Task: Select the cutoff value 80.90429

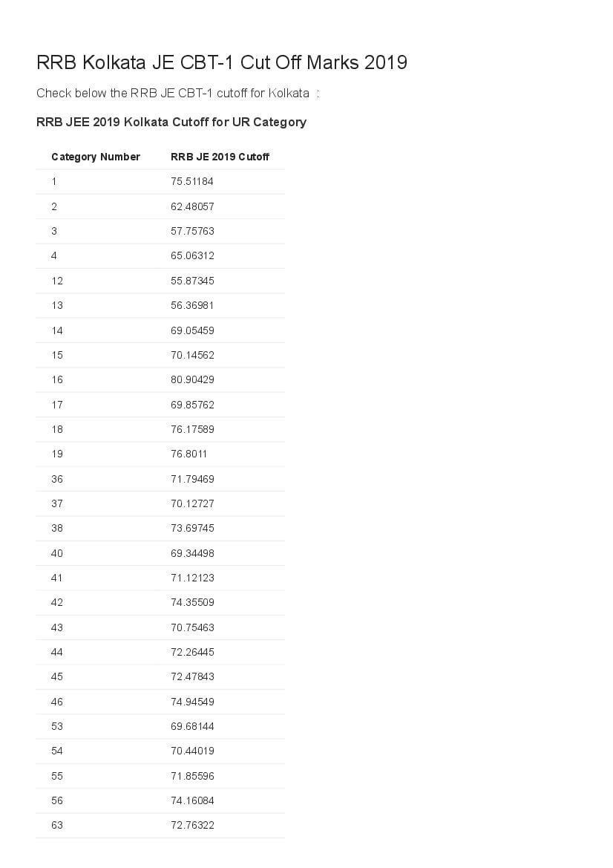Action: (192, 379)
